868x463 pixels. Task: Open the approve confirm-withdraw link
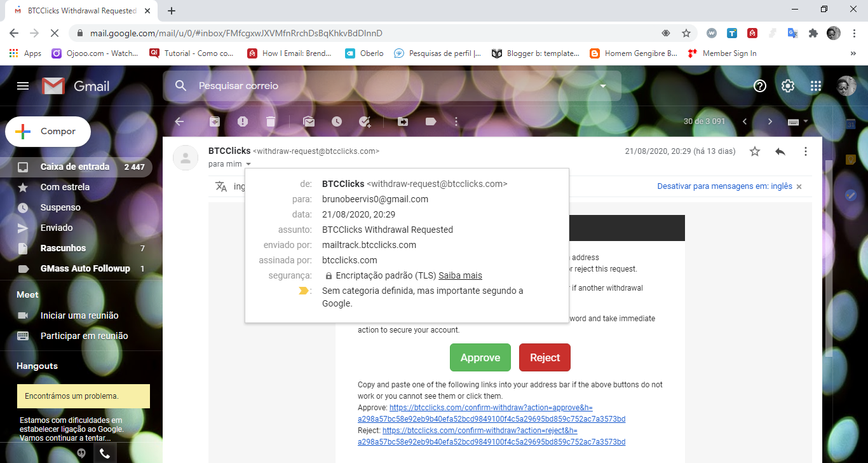491,413
